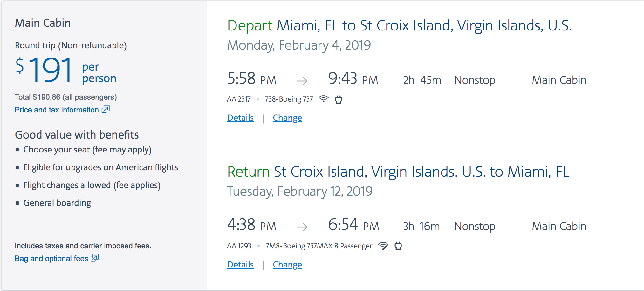This screenshot has width=644, height=291.
Task: Change the February 4 departing flight
Action: coord(287,118)
